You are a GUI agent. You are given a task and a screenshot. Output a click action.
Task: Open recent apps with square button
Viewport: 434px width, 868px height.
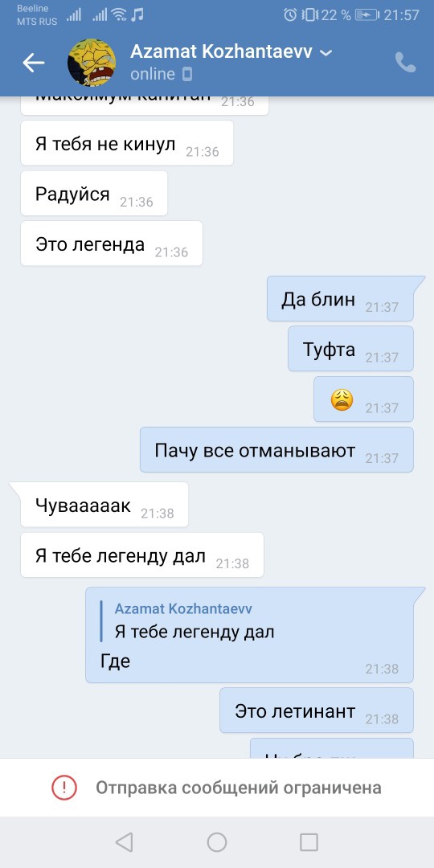point(309,842)
